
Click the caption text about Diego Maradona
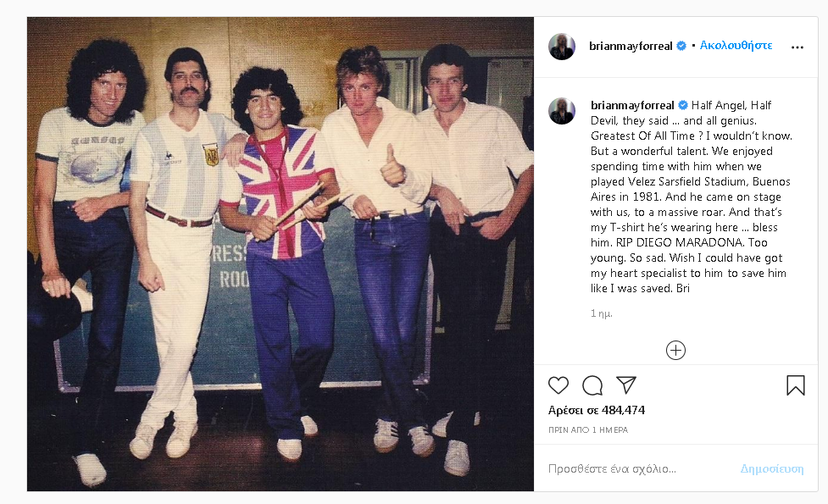pyautogui.click(x=691, y=197)
